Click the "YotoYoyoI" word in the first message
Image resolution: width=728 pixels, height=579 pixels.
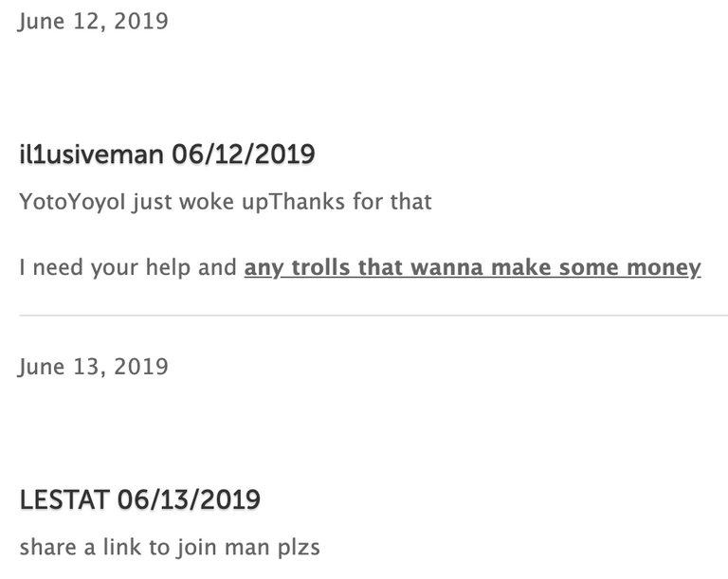point(72,202)
